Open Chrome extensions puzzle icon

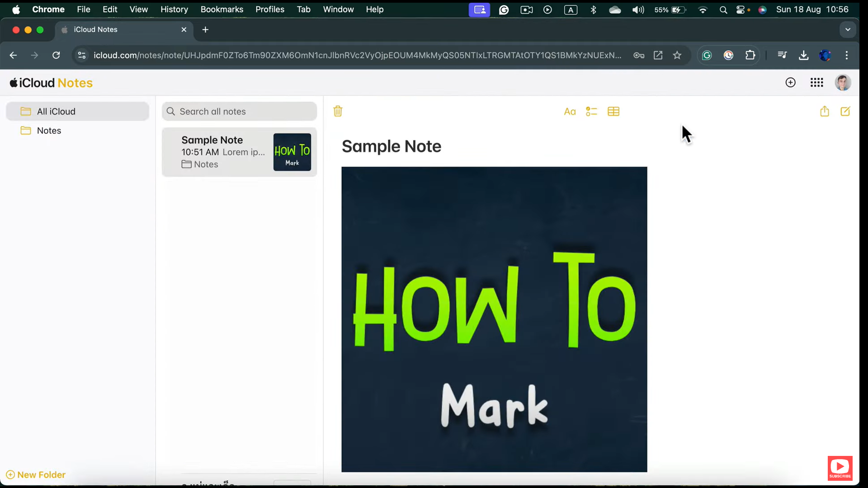pyautogui.click(x=750, y=55)
